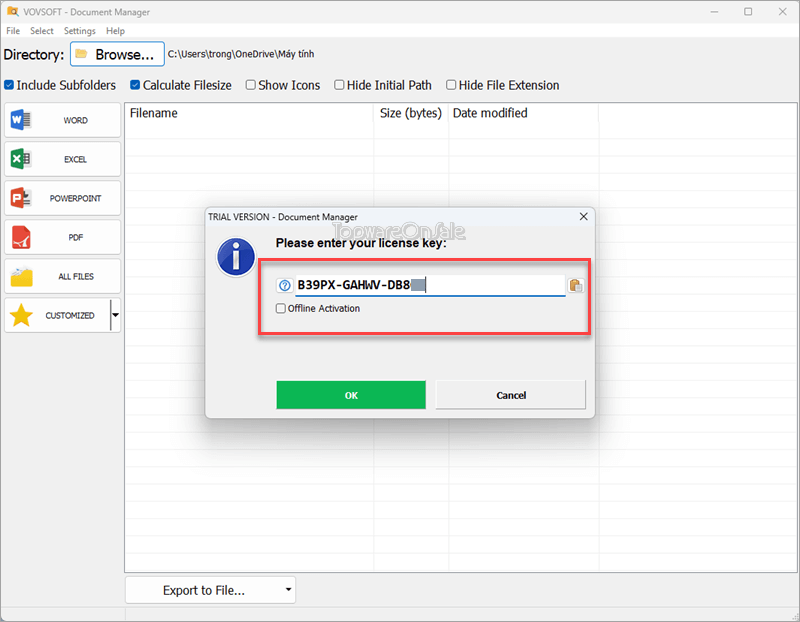Click inside the license key input field

coord(430,285)
